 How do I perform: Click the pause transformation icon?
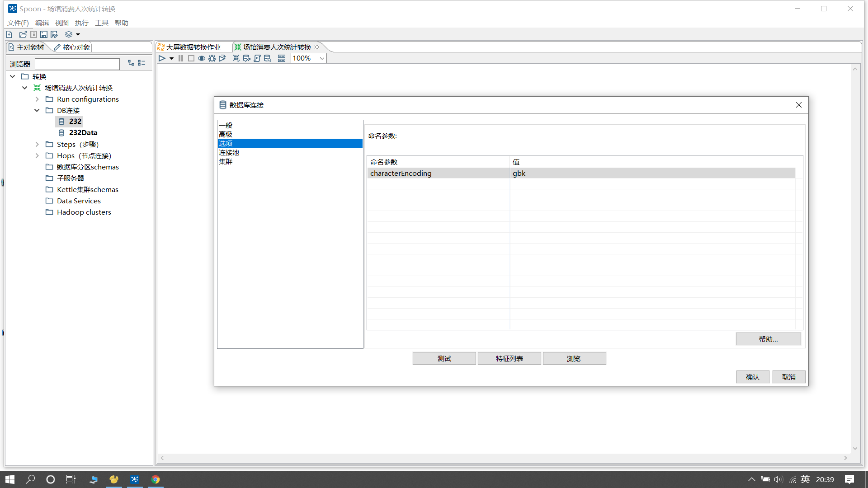click(x=181, y=58)
